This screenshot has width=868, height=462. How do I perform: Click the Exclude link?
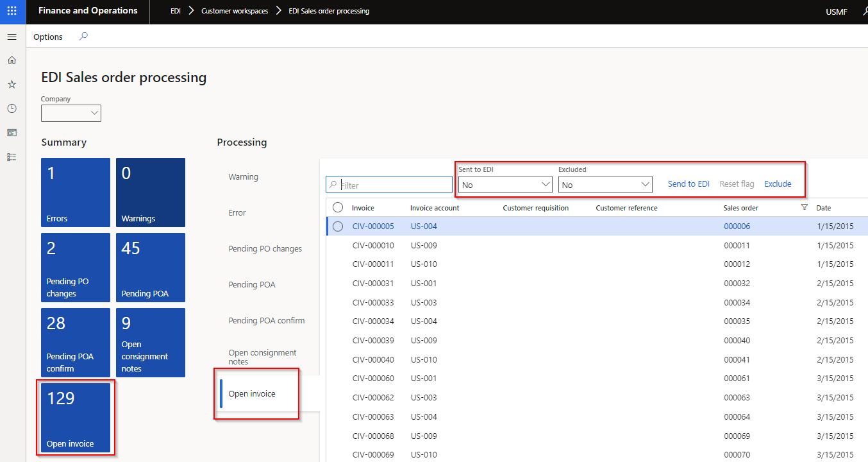click(x=777, y=184)
